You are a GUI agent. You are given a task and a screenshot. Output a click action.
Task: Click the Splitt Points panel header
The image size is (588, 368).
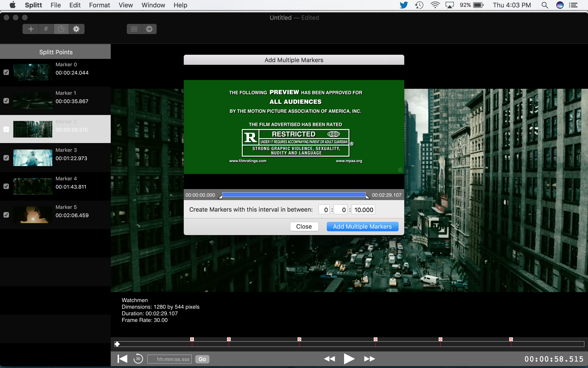55,52
